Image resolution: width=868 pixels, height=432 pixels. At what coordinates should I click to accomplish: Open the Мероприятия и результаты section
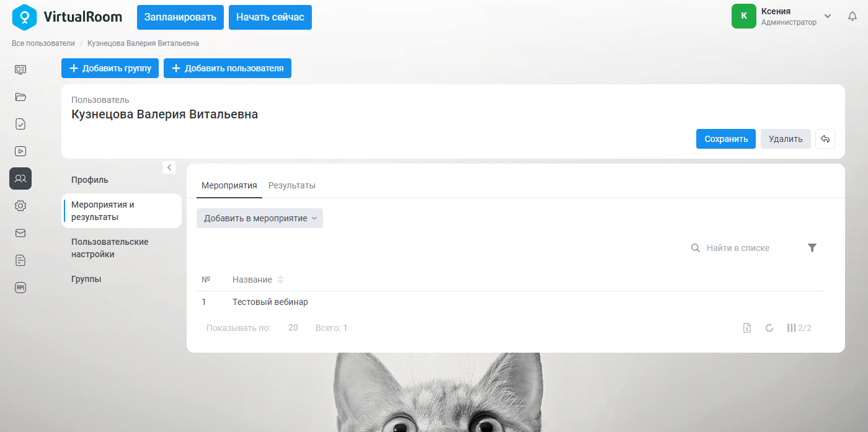(122, 211)
